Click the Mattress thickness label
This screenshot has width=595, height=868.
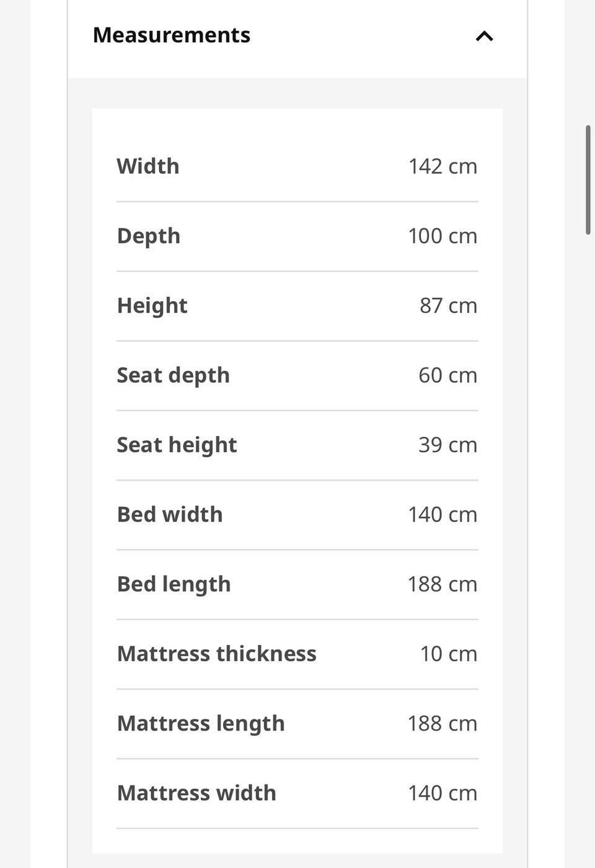coord(217,654)
